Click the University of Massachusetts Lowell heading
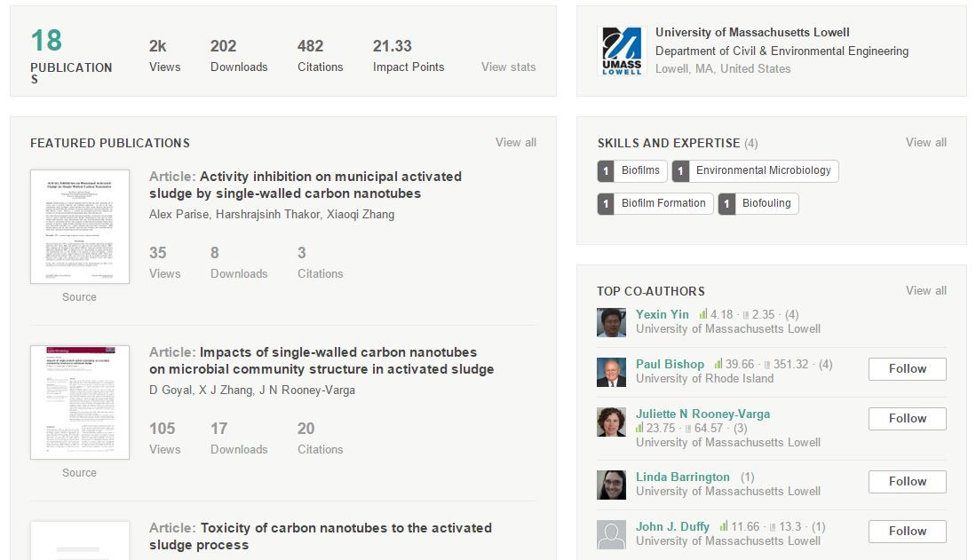This screenshot has height=560, width=976. click(752, 32)
